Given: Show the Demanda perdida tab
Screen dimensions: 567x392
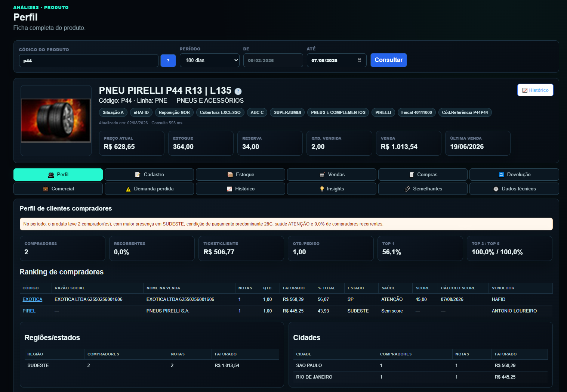Looking at the screenshot, I should pyautogui.click(x=149, y=189).
